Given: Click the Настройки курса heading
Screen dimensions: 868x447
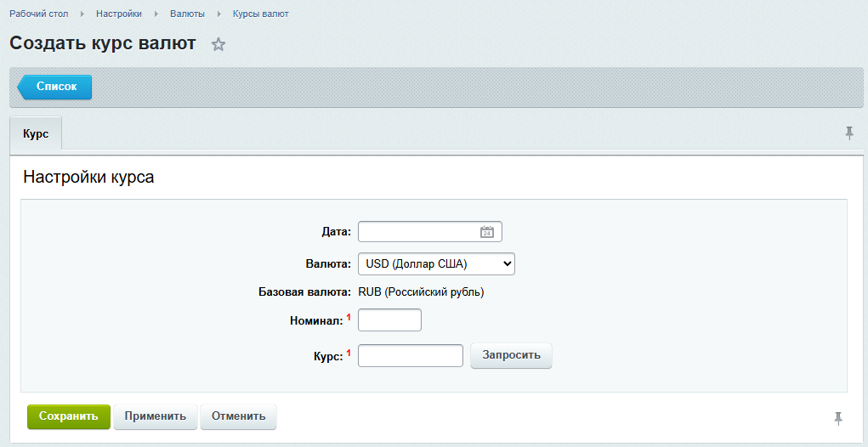Looking at the screenshot, I should click(x=88, y=177).
